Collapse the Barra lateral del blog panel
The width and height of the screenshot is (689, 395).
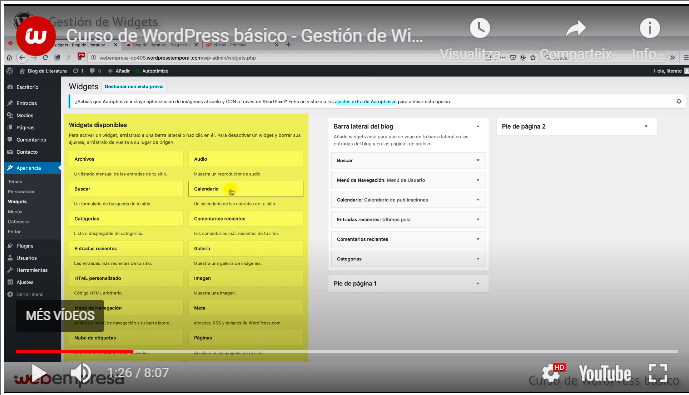(478, 127)
